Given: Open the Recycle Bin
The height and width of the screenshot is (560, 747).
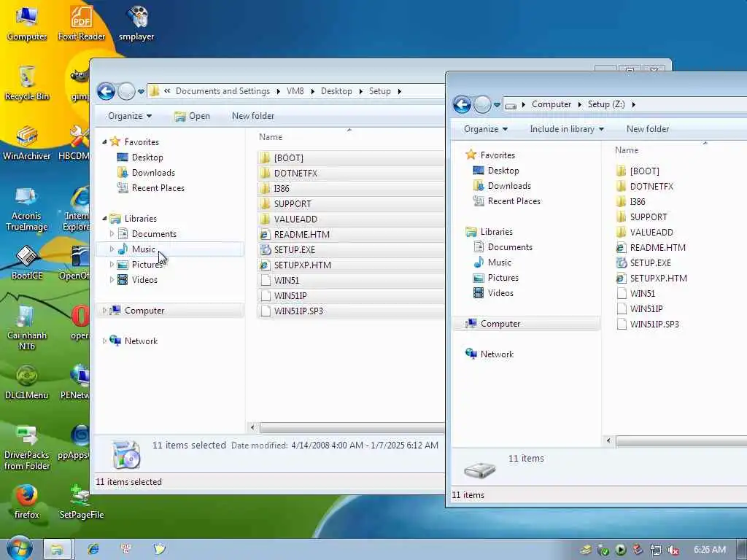Looking at the screenshot, I should [x=27, y=83].
